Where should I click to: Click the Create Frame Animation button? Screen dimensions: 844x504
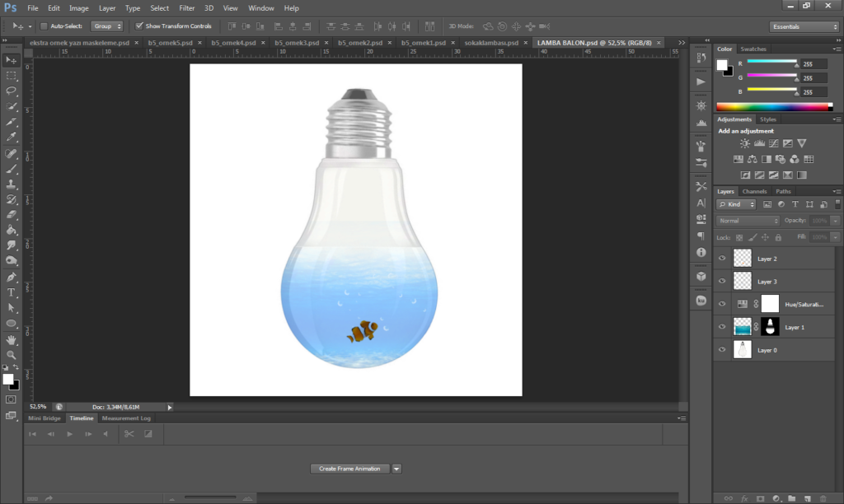(349, 469)
